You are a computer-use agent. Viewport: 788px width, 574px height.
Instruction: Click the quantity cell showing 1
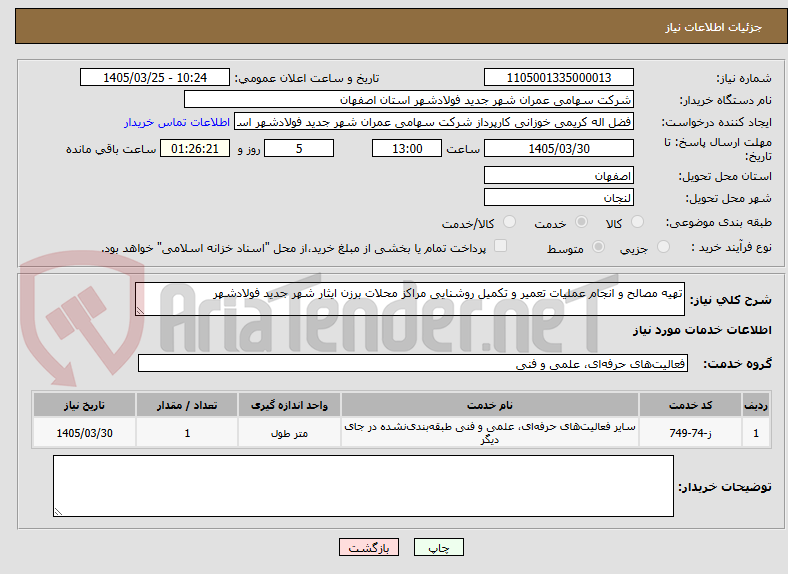(187, 433)
